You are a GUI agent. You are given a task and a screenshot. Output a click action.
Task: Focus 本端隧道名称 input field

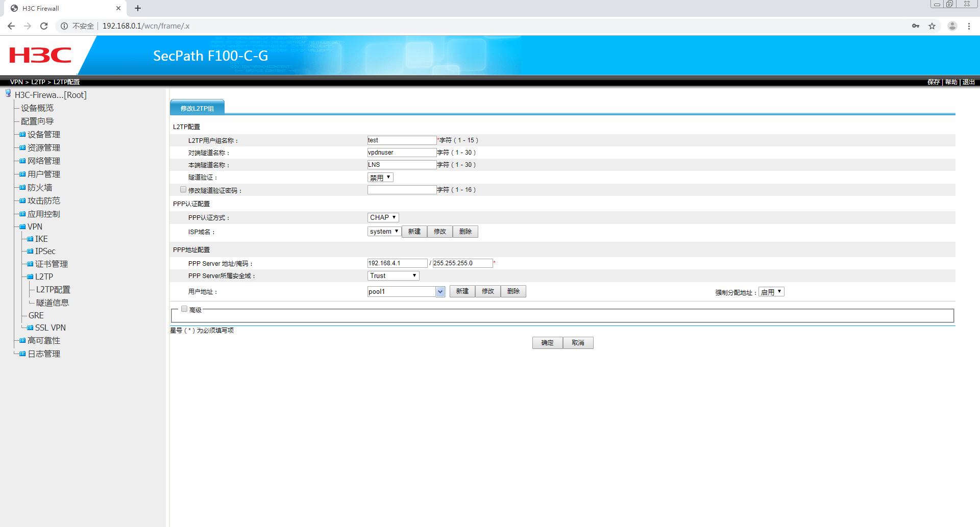click(x=402, y=165)
